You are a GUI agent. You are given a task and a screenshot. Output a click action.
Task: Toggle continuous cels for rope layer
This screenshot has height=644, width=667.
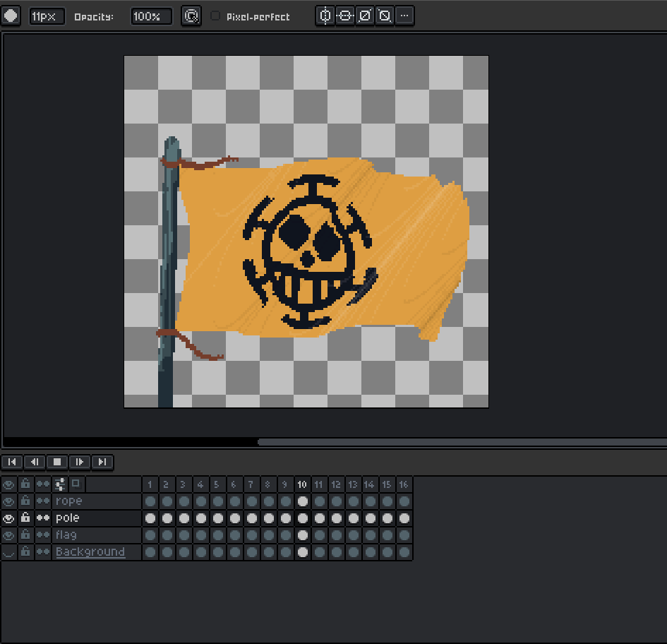pyautogui.click(x=42, y=501)
